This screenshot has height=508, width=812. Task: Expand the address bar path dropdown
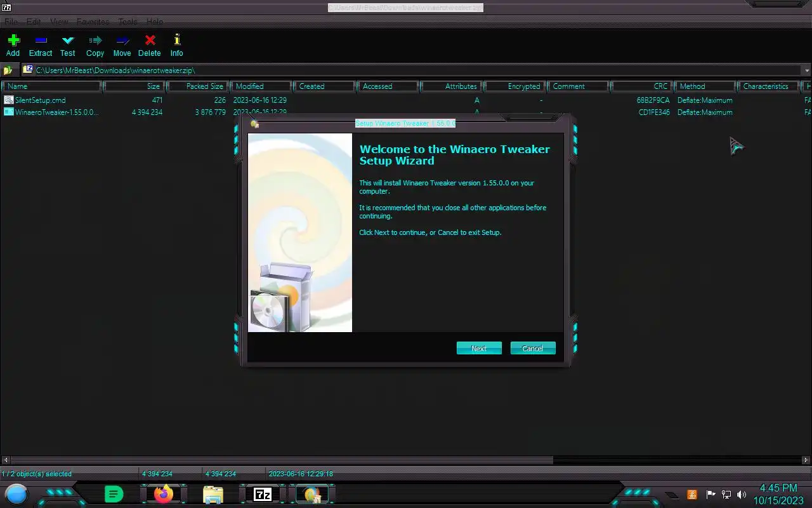point(807,70)
